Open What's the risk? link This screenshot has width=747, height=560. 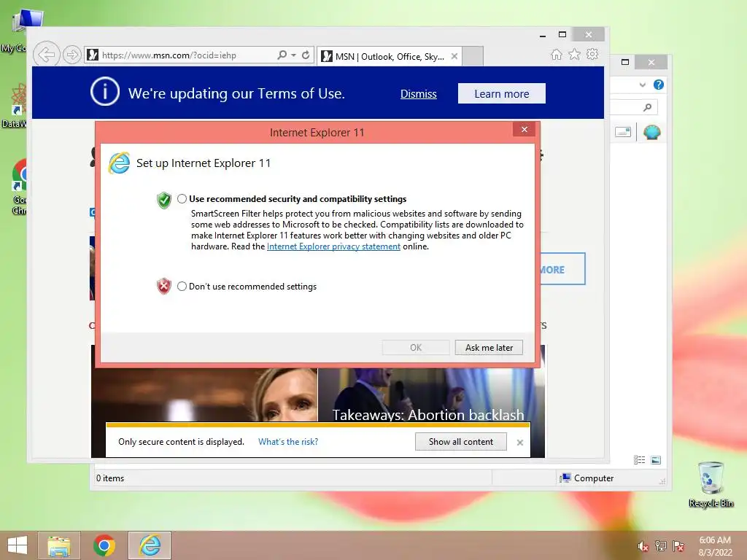click(x=287, y=441)
